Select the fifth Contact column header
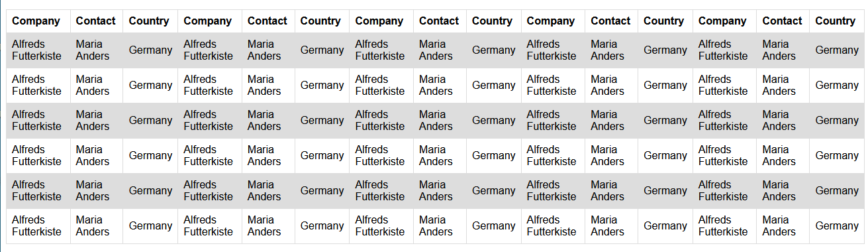868x252 pixels. (782, 21)
